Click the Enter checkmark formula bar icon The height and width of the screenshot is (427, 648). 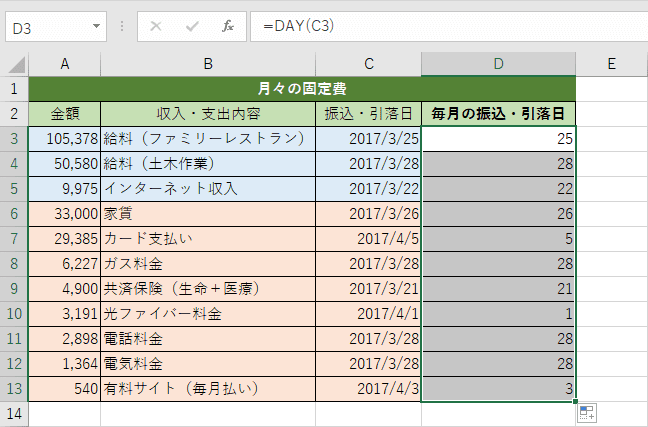192,26
